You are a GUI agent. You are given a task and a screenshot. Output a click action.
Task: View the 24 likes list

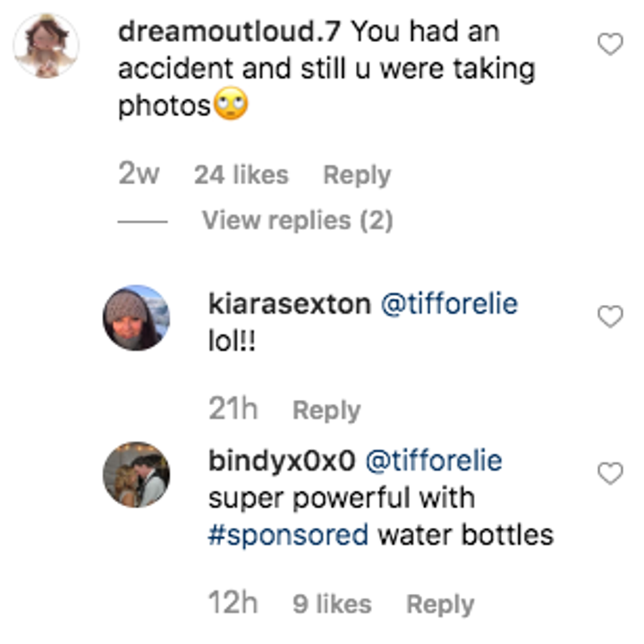click(241, 175)
